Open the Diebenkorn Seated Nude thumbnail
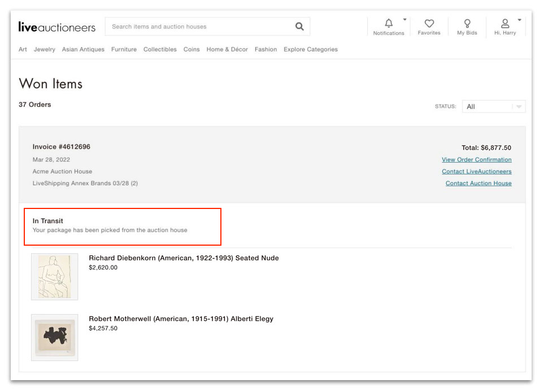 pos(55,277)
